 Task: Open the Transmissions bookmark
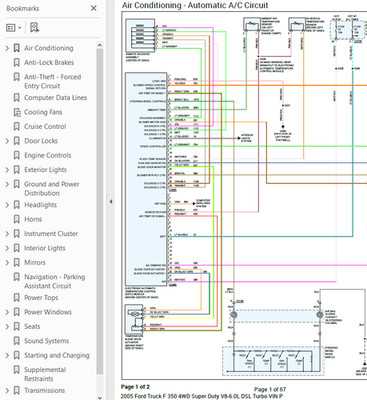click(x=44, y=390)
